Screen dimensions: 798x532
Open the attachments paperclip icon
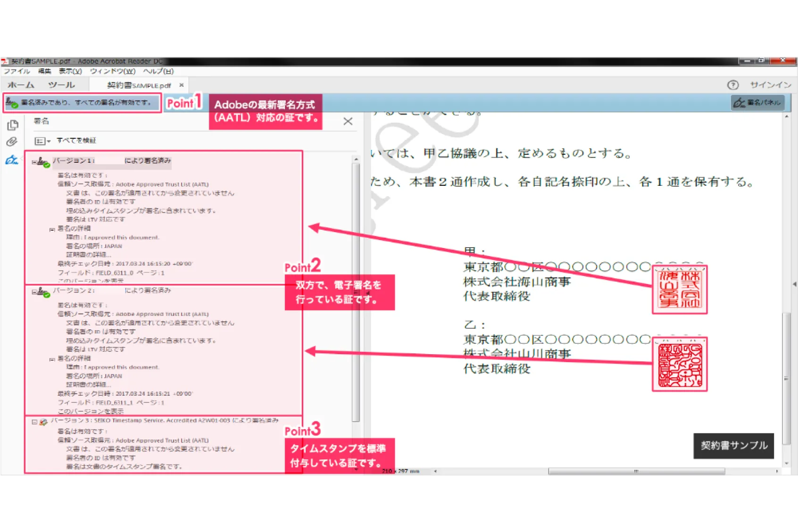click(12, 142)
